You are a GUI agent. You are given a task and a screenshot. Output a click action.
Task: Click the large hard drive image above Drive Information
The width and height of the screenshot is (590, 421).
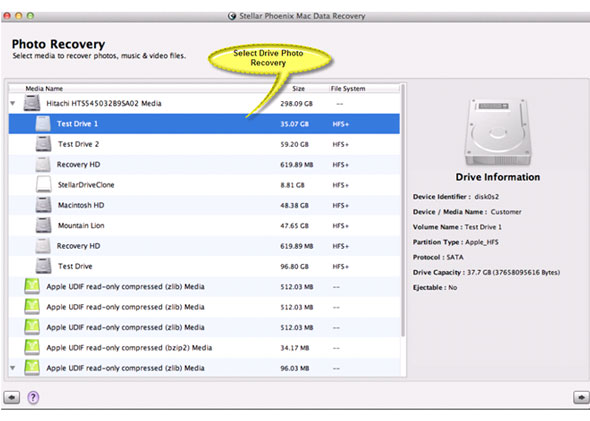(498, 132)
